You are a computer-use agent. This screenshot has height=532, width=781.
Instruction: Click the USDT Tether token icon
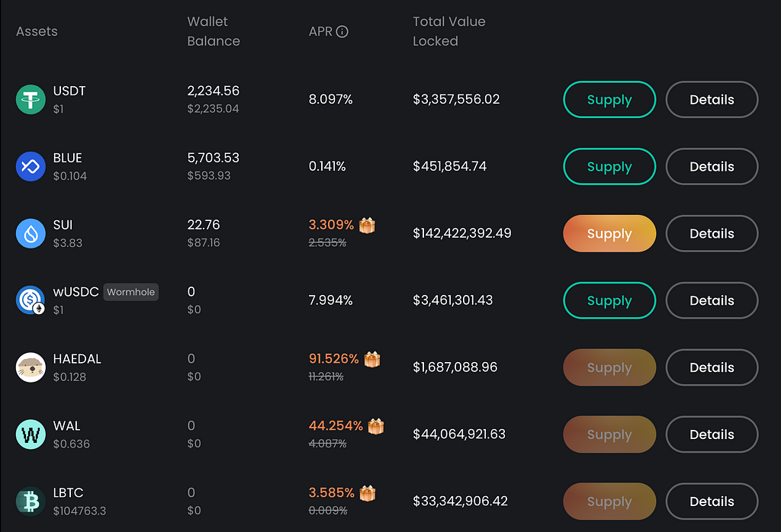tap(31, 100)
